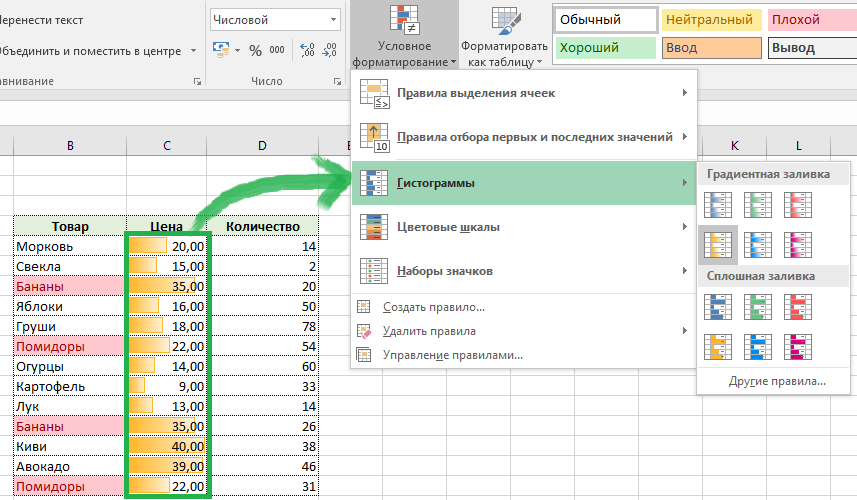Increase decimal places
This screenshot has height=500, width=857.
307,50
